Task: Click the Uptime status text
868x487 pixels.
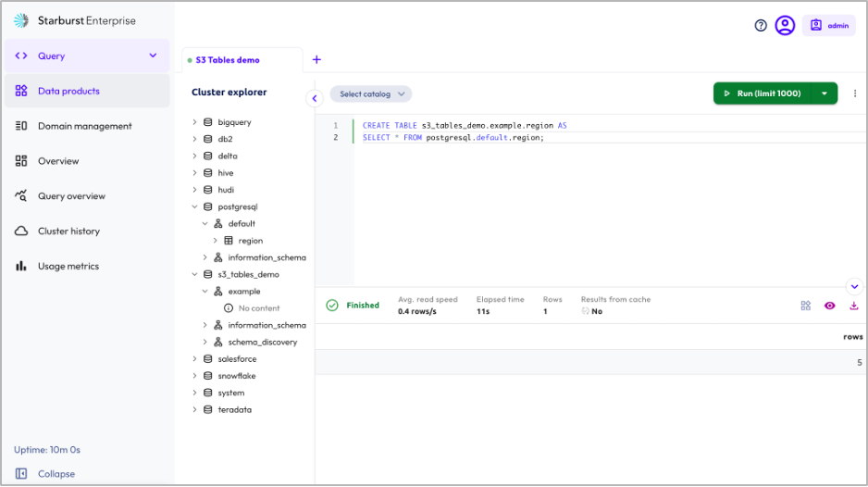Action: [47, 450]
